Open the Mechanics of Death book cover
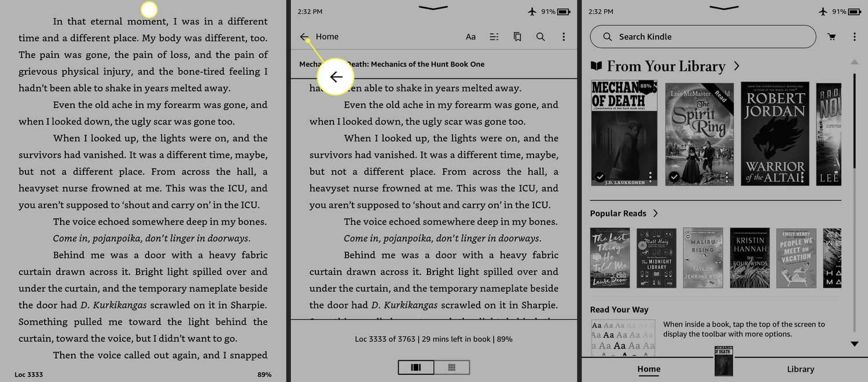868x382 pixels. pos(624,133)
